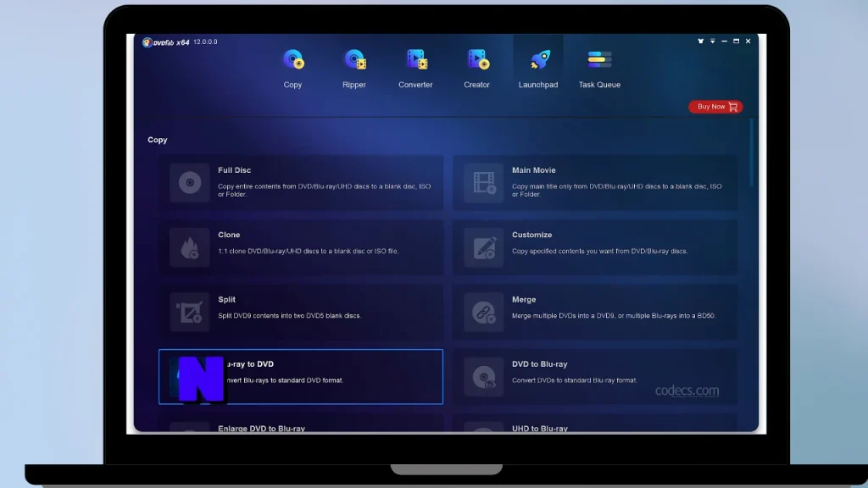Click the Copy section heading
This screenshot has height=488, width=868.
(x=157, y=140)
